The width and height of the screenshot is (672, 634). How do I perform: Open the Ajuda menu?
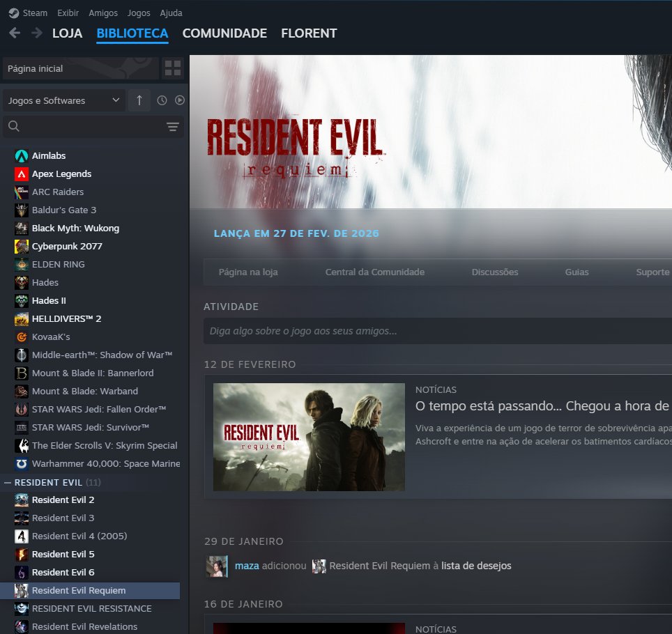[x=171, y=13]
